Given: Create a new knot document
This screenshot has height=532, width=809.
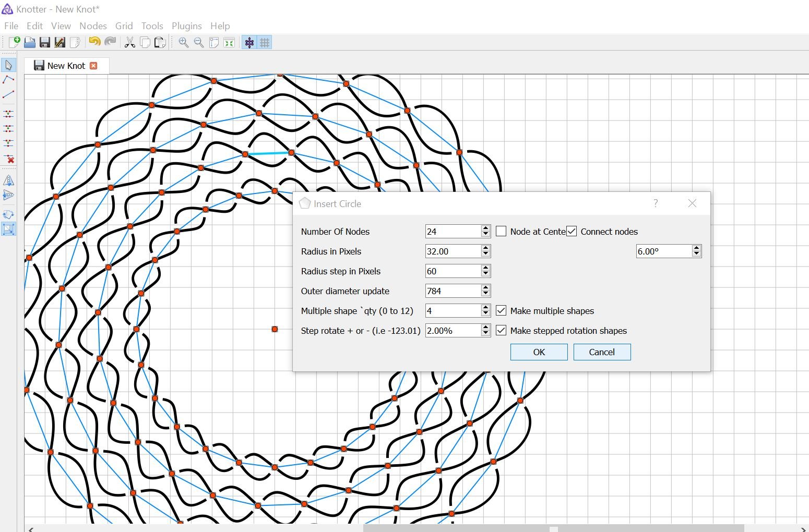Looking at the screenshot, I should [x=14, y=43].
